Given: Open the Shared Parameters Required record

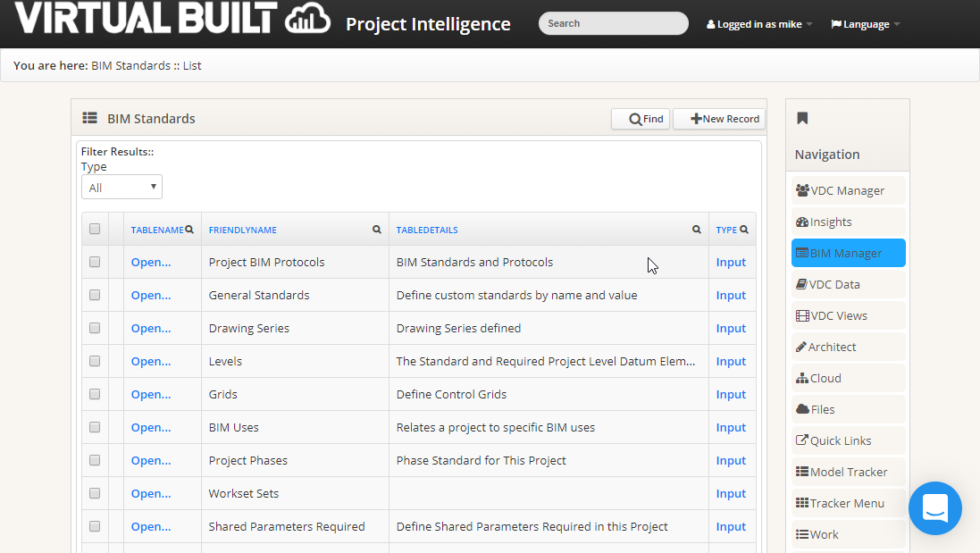Looking at the screenshot, I should (x=151, y=527).
